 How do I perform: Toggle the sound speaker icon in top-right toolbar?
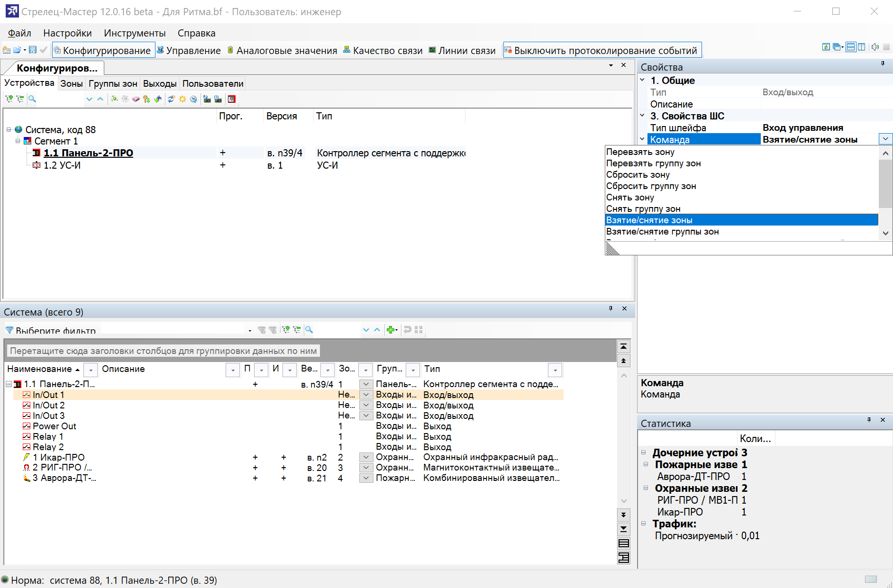tap(875, 47)
